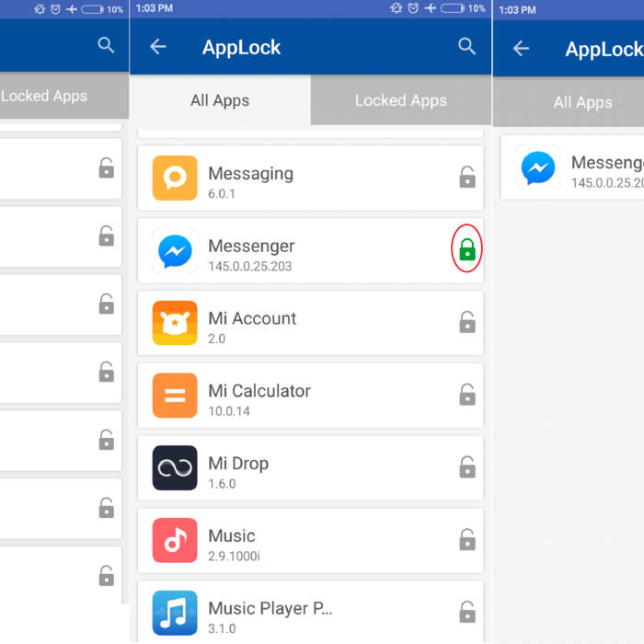This screenshot has width=644, height=644.
Task: Open search in the center AppLock screen
Action: (467, 47)
